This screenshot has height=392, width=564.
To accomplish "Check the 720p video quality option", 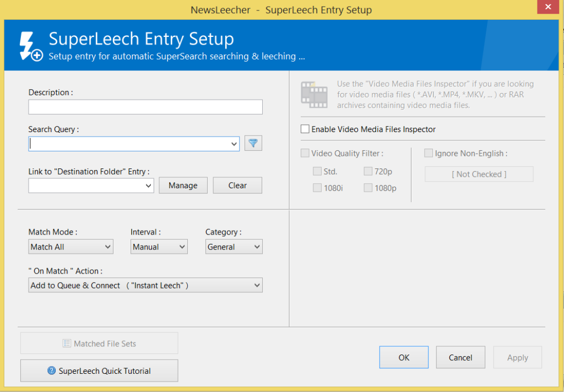I will coord(368,171).
